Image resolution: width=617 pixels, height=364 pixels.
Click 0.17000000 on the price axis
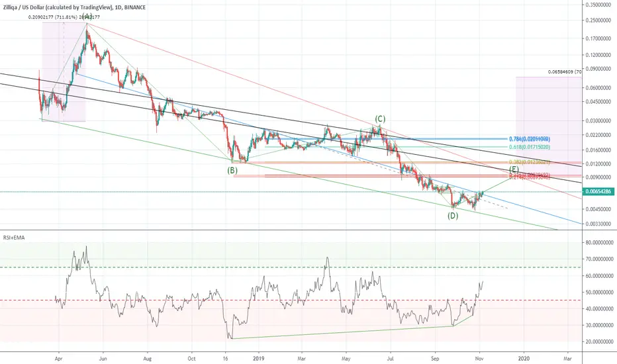pyautogui.click(x=598, y=38)
